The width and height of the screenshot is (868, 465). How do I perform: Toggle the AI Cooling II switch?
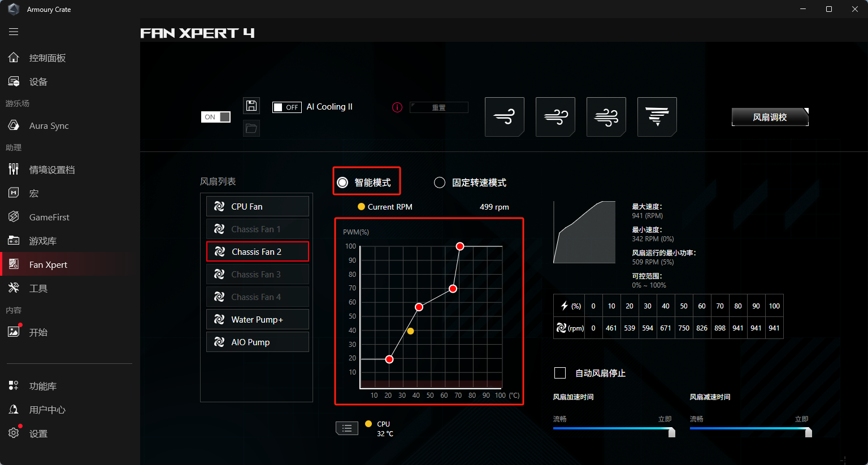287,107
